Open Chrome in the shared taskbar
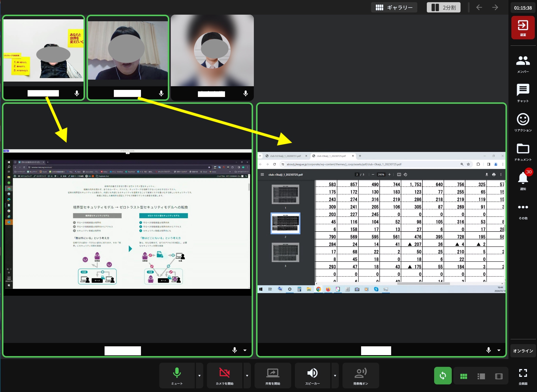Screen dimensions: 537x392 point(318,289)
